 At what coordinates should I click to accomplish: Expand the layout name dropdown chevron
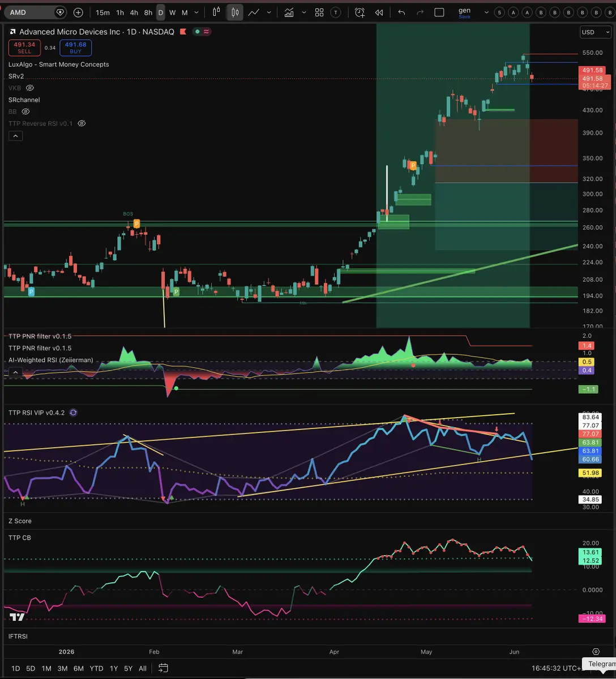click(x=486, y=12)
